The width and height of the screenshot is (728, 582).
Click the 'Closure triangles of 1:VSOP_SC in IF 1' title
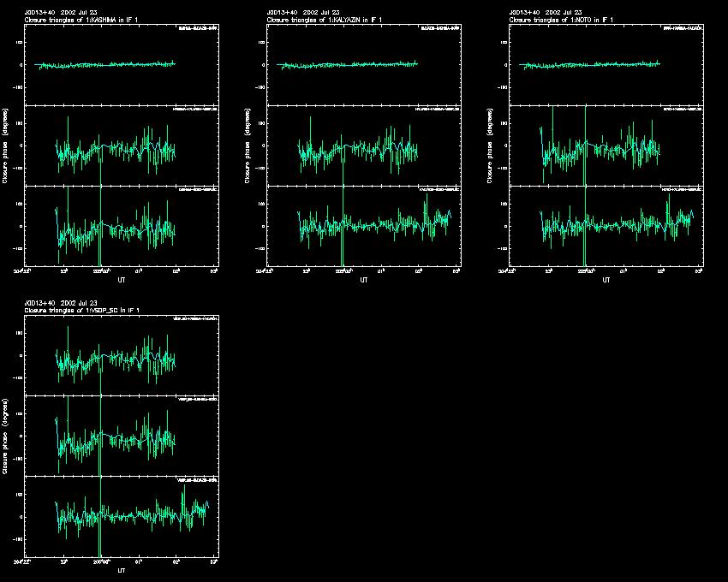(x=82, y=310)
